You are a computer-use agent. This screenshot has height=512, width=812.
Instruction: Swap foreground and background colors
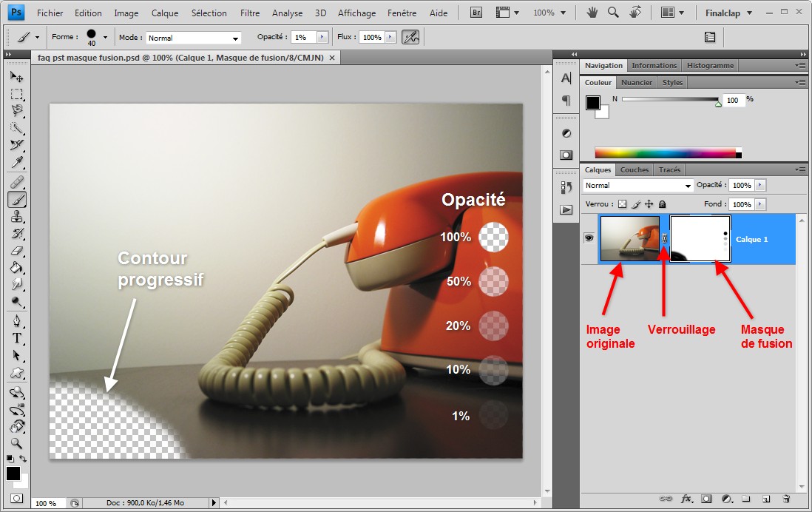23,459
